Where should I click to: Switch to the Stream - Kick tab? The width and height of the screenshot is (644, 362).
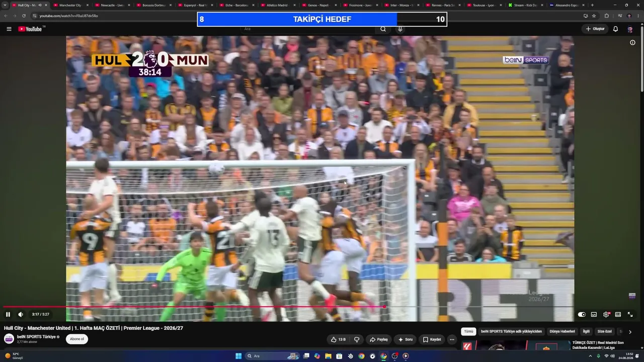click(526, 5)
